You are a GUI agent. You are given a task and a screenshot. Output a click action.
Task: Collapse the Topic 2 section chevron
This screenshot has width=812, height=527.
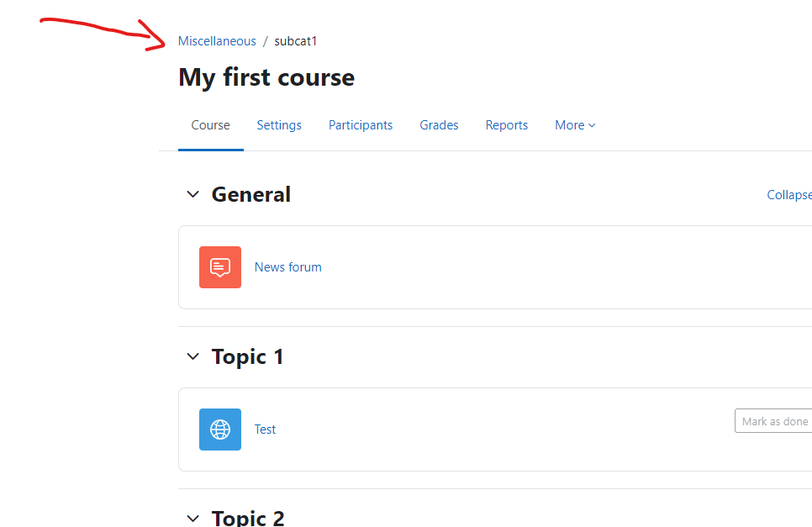tap(192, 519)
